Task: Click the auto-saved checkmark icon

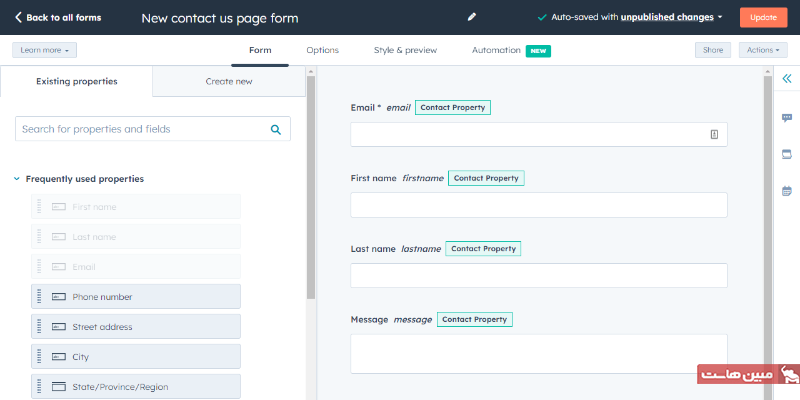Action: tap(542, 17)
